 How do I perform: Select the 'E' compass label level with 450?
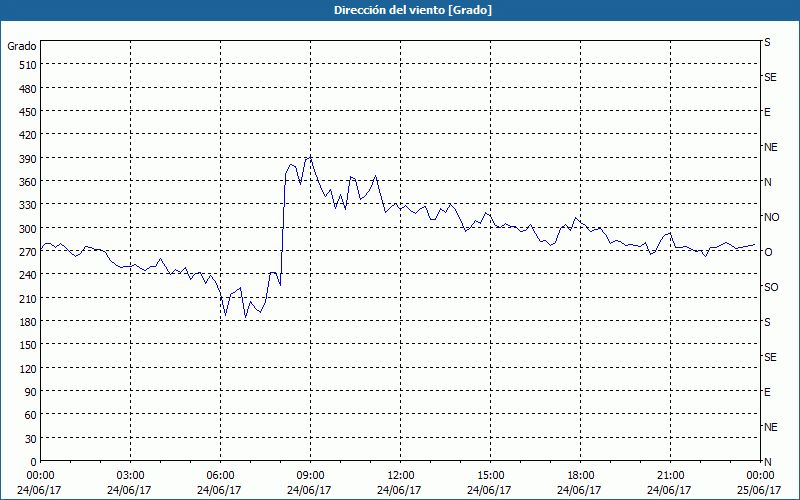(767, 112)
